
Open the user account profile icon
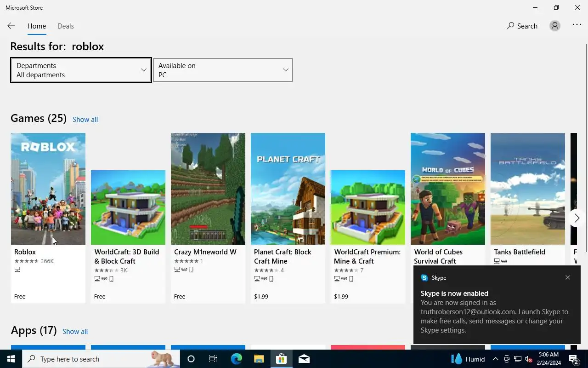(x=555, y=26)
